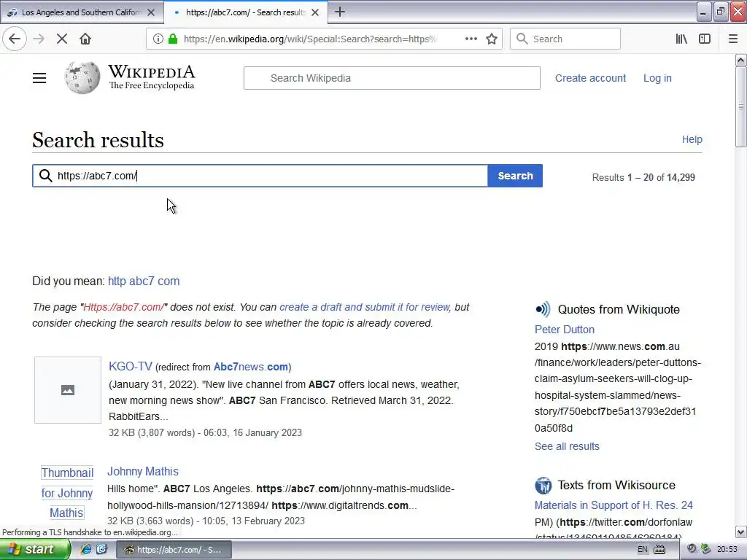
Task: Click the Johnny Mathis thumbnail link
Action: [x=67, y=493]
